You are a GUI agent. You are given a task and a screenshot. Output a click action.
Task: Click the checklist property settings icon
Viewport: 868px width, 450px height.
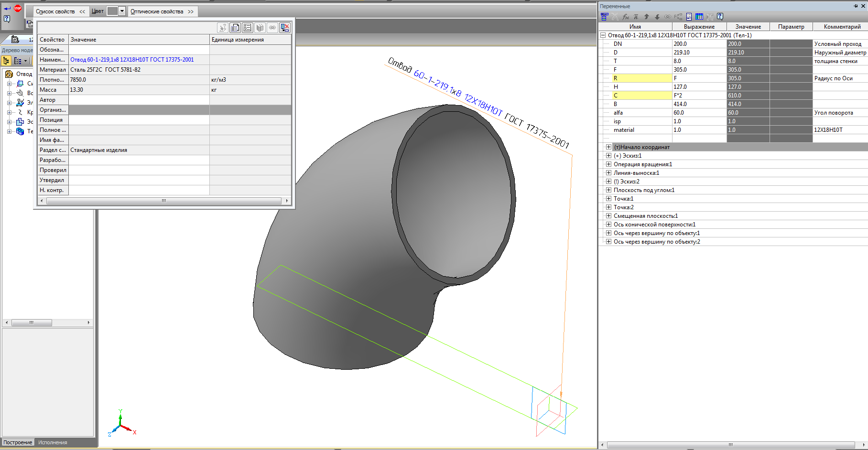coord(247,28)
